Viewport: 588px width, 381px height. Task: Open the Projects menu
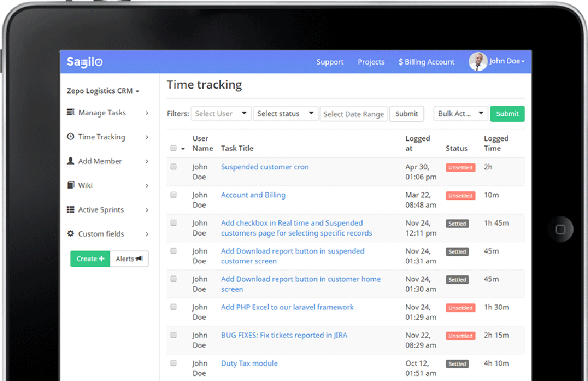[371, 62]
